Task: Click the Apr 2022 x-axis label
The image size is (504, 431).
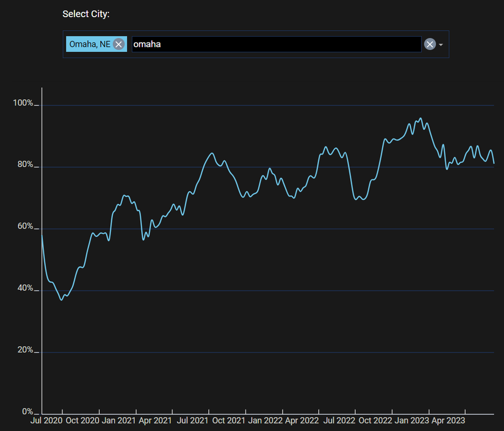Action: [302, 421]
